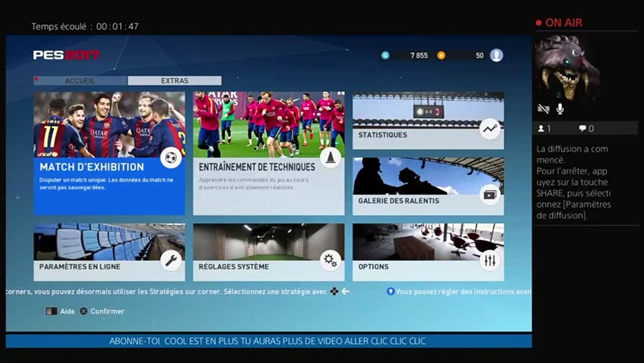Screen dimensions: 644x363
Task: Click the blue GP currency icon
Action: click(x=385, y=55)
